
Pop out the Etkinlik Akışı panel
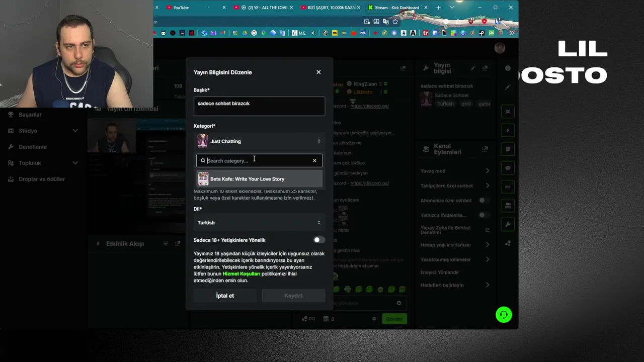pos(178,243)
